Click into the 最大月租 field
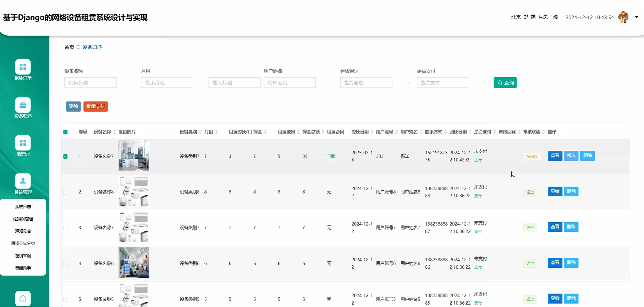The image size is (644, 307). (235, 83)
